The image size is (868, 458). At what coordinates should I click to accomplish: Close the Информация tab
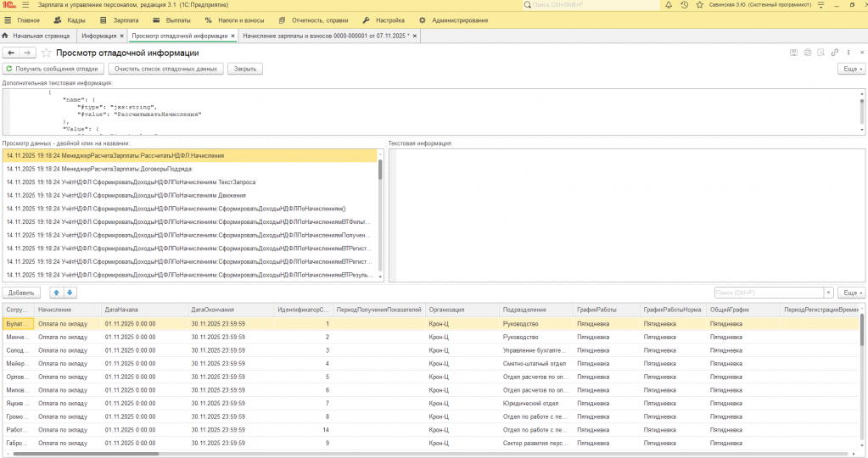point(122,36)
